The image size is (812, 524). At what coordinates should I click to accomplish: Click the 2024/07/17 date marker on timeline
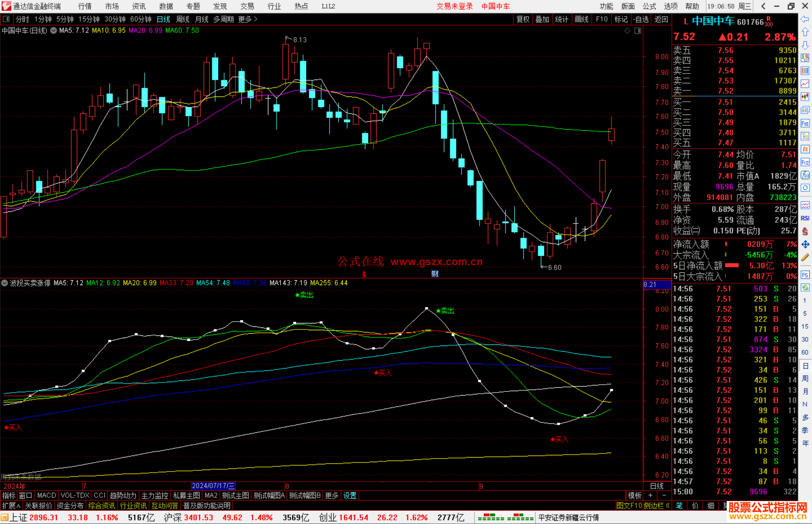213,486
